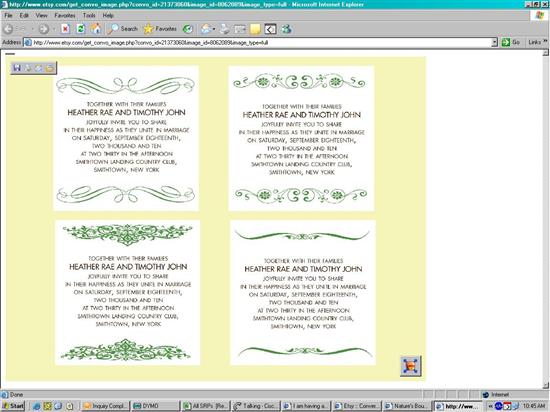Stop page loading with the red X icon
The height and width of the screenshot is (412, 550).
pos(65,29)
